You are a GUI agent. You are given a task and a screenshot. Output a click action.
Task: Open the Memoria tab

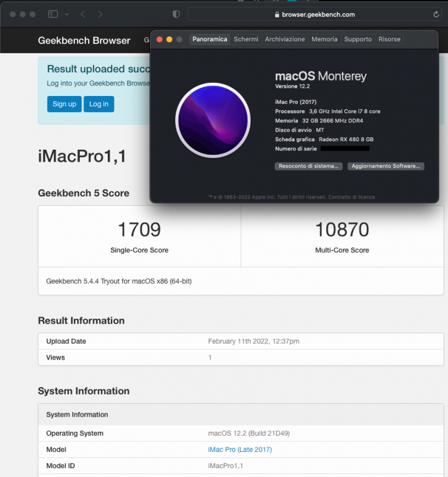tap(324, 39)
